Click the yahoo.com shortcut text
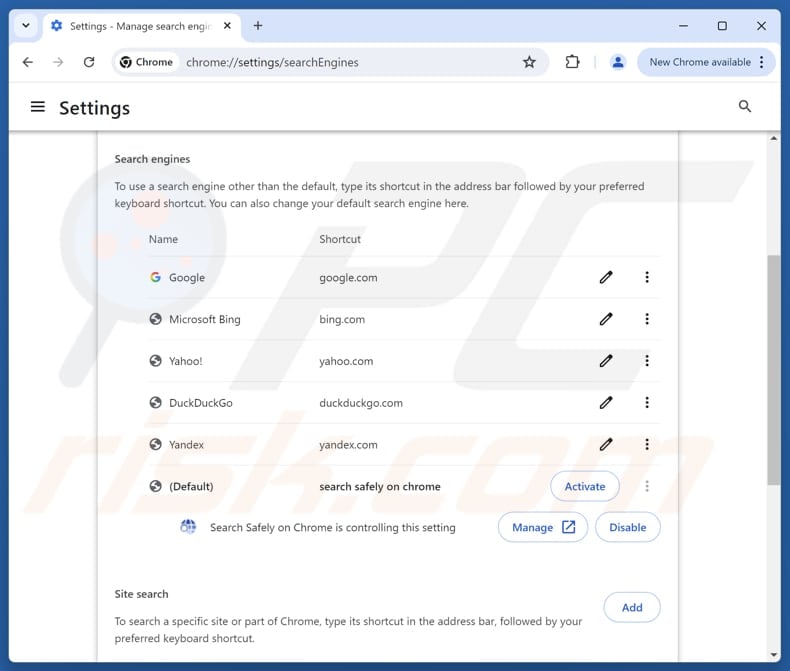790x671 pixels. pos(346,361)
